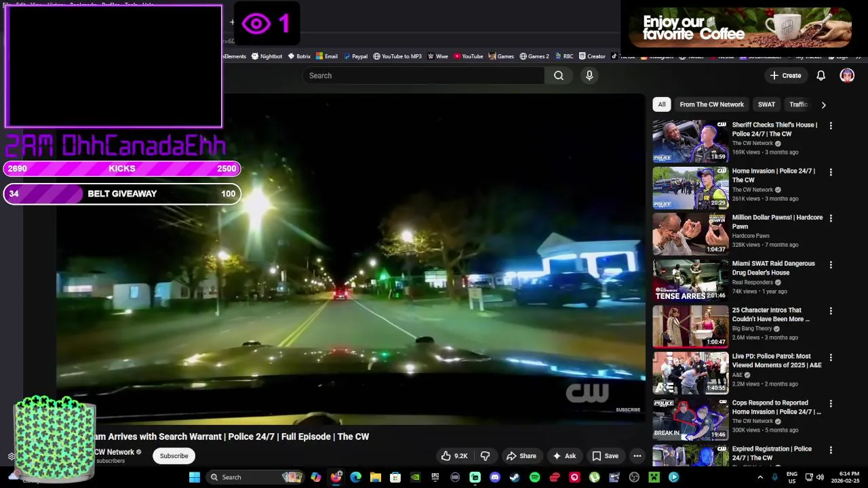Open the YouTube bookmark
The image size is (868, 488).
(469, 56)
